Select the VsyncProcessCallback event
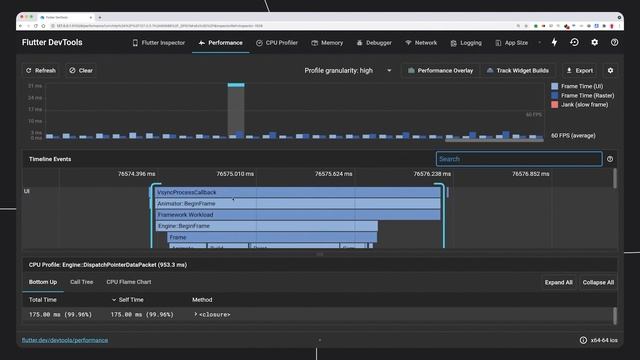This screenshot has width=640, height=360. click(298, 192)
